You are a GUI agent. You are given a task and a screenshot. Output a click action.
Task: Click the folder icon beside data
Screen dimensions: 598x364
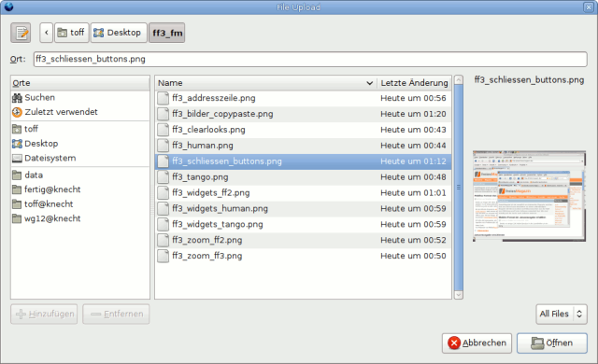17,175
